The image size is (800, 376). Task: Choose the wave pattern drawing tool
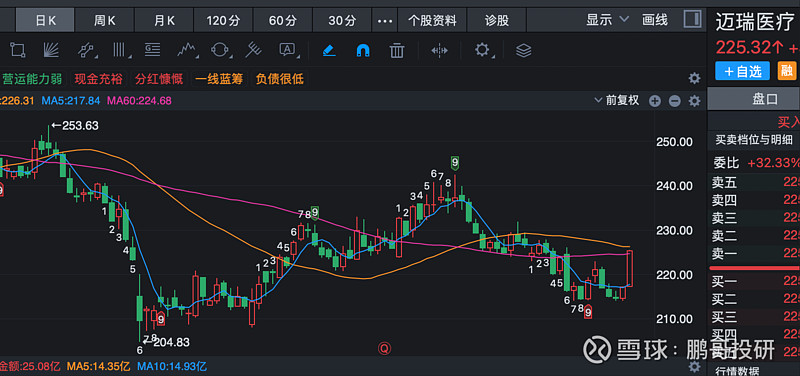click(187, 50)
